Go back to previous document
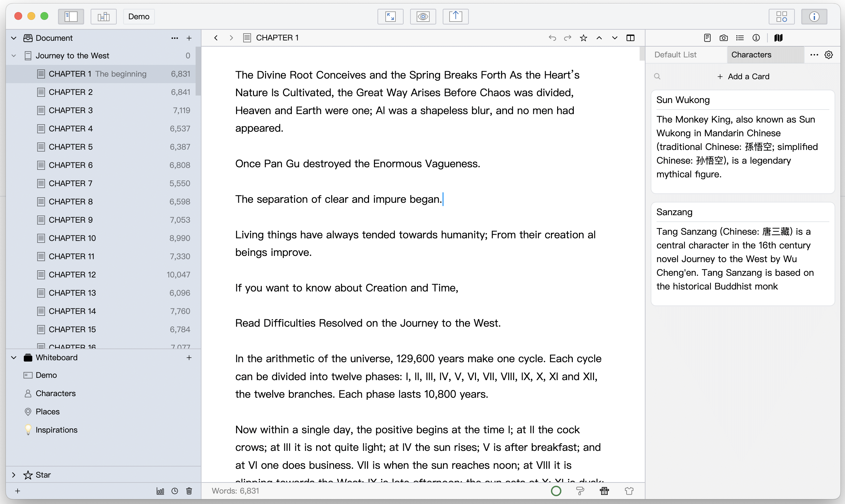This screenshot has height=504, width=845. 216,38
